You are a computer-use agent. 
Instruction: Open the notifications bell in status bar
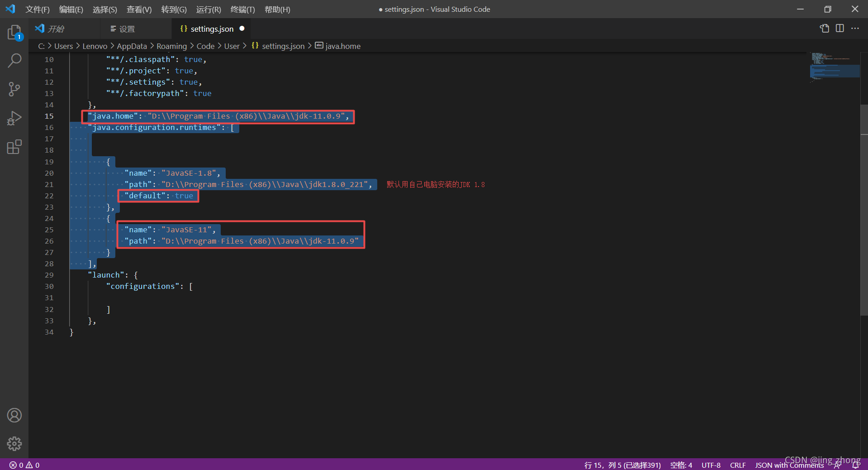point(856,465)
